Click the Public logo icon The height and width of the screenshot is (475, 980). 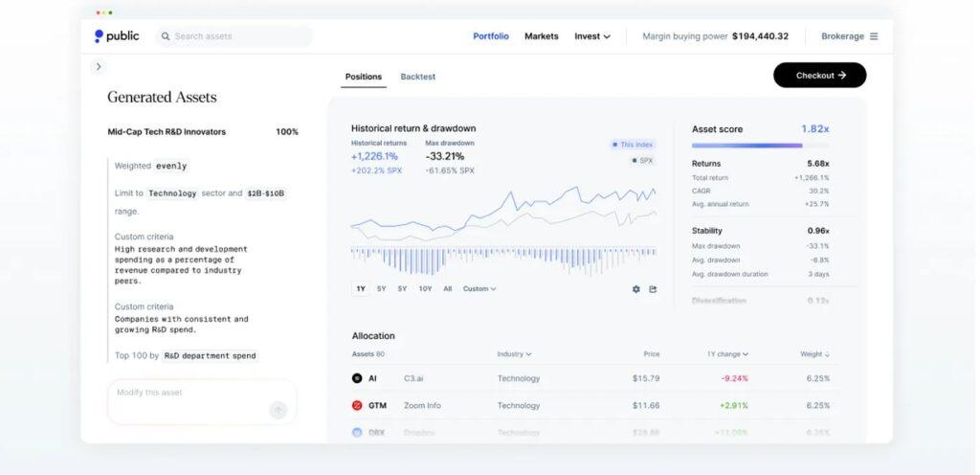(99, 36)
